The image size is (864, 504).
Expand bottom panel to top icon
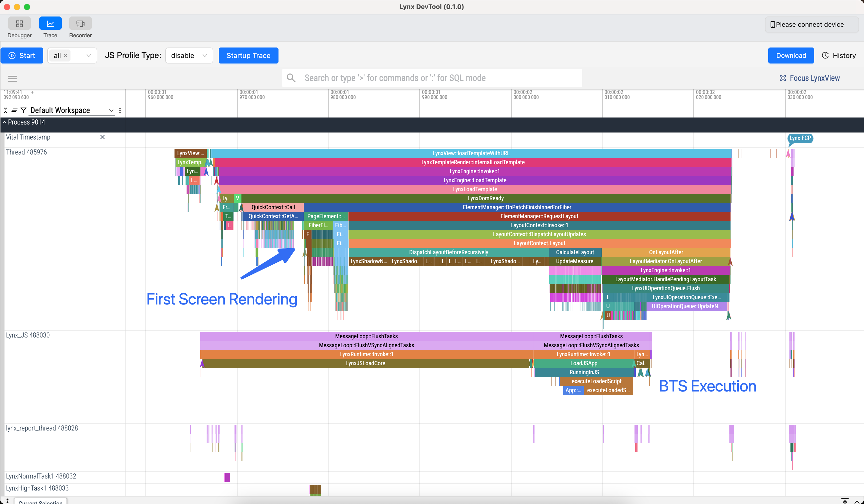pos(845,501)
